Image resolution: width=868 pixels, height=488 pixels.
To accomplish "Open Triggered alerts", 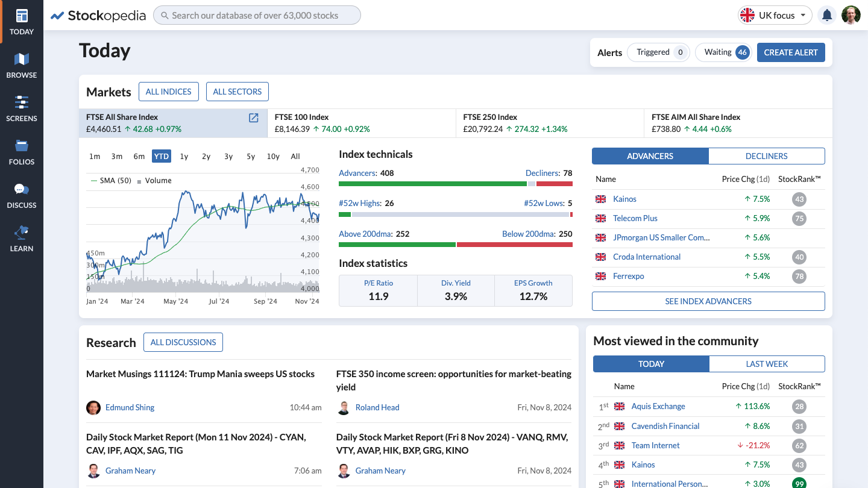I will [x=659, y=52].
